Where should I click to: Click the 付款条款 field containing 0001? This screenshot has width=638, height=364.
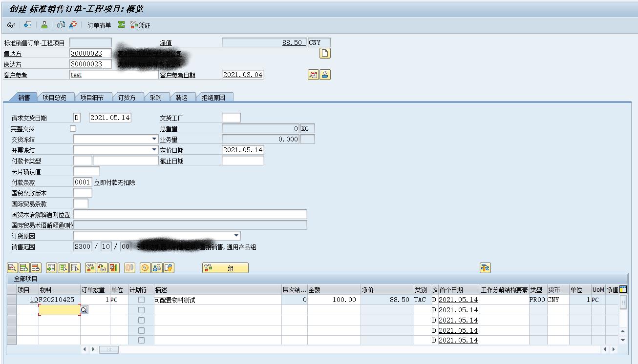point(83,182)
